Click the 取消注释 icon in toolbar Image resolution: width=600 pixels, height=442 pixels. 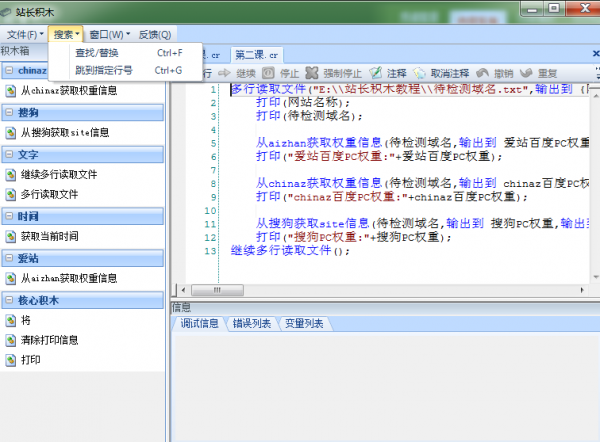419,73
